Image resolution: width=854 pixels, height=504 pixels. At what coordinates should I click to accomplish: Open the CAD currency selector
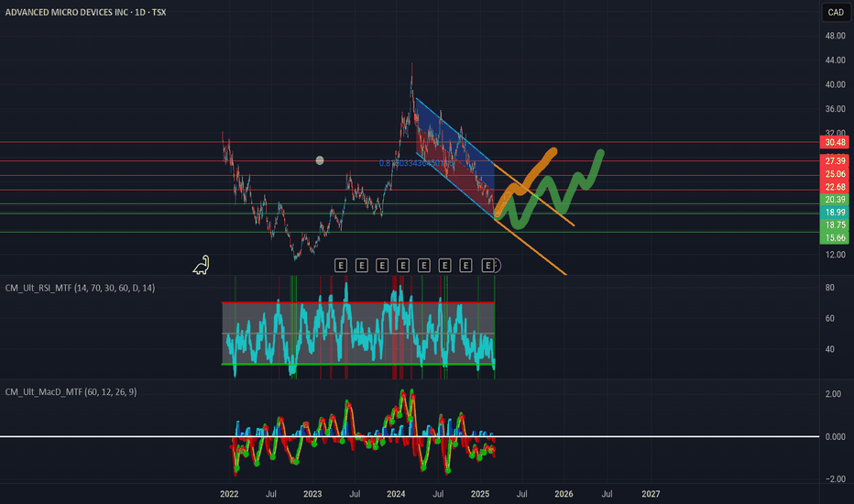836,13
